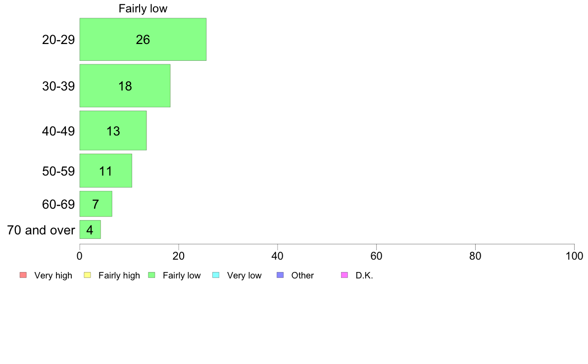Image resolution: width=588 pixels, height=364 pixels.
Task: Click the Fairly high legend label
Action: [119, 275]
